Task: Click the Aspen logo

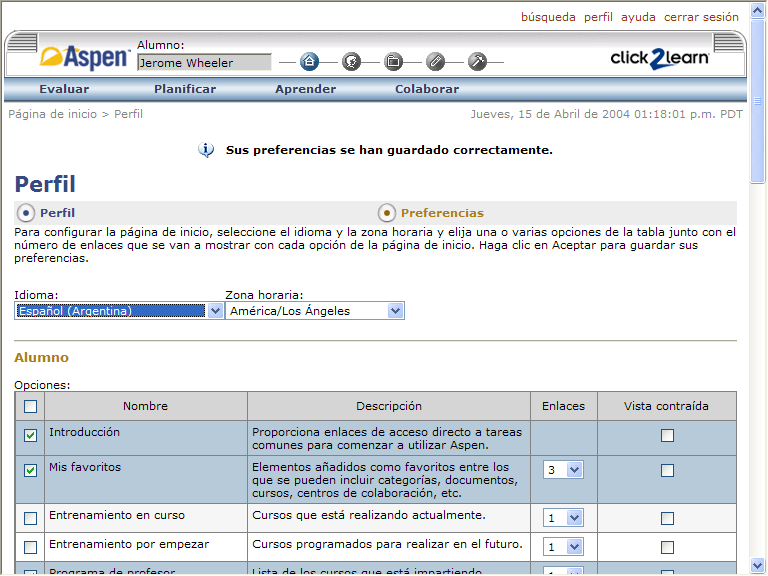Action: tap(85, 58)
